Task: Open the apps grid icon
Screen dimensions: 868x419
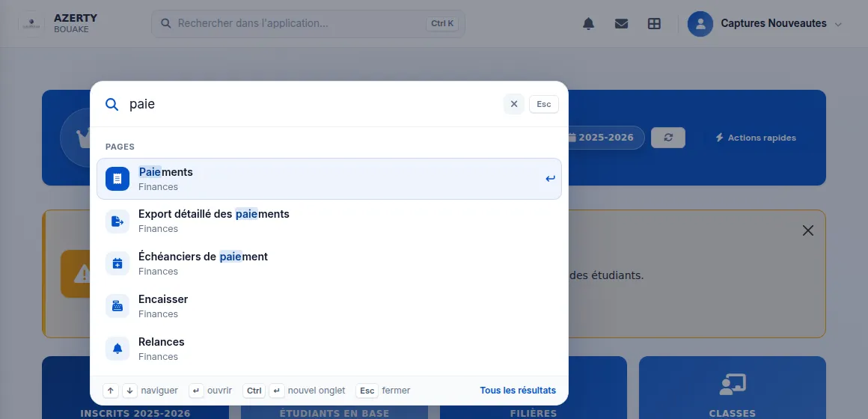Action: click(654, 24)
